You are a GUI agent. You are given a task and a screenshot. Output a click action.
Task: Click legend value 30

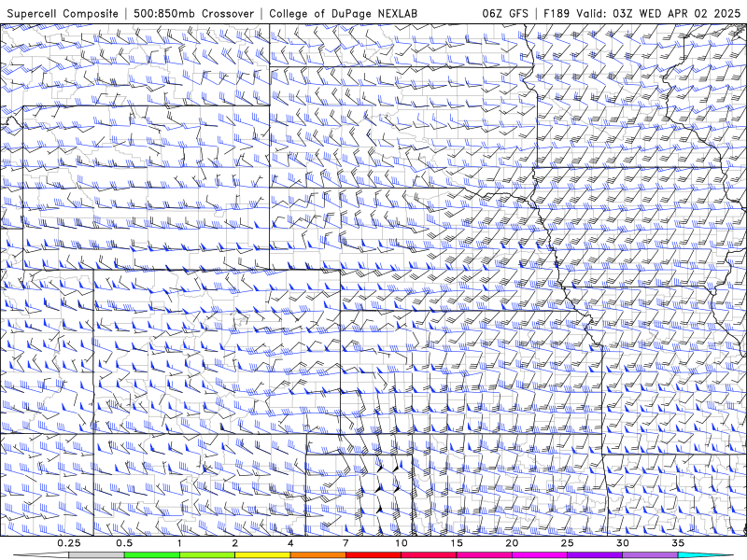pos(622,543)
